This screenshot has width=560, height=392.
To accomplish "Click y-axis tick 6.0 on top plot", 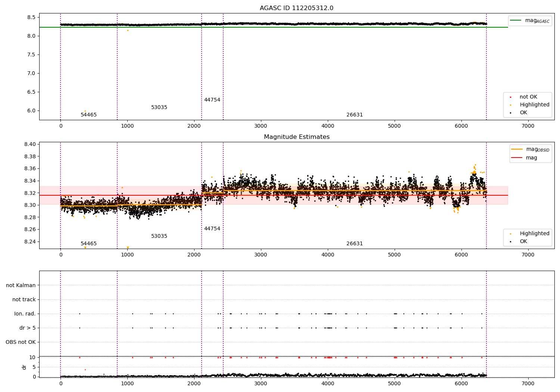I will pyautogui.click(x=31, y=111).
